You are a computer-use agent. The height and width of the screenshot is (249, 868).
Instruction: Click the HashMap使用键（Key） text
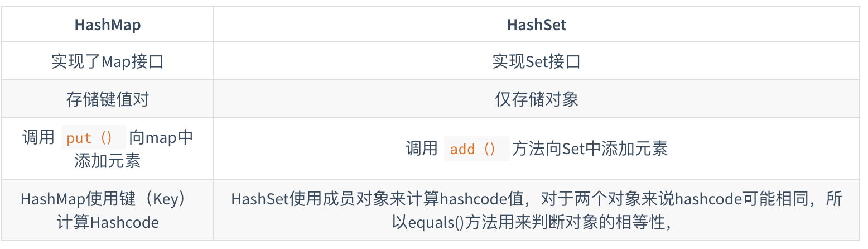[x=108, y=199]
